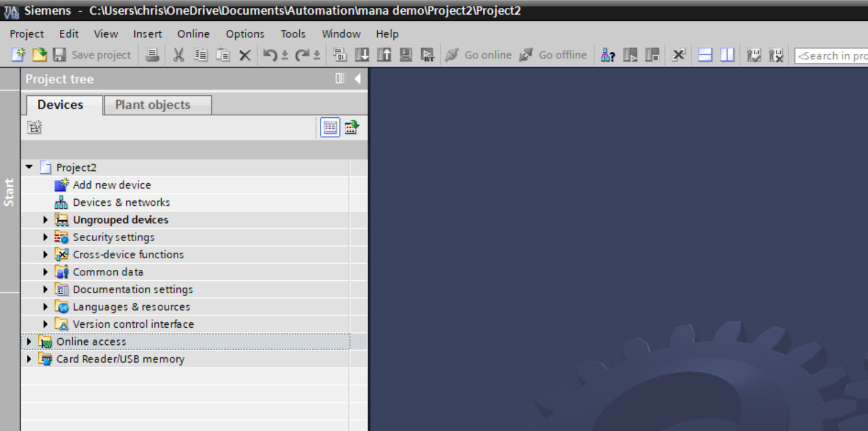Expand Documentation settings node
The image size is (868, 431).
click(x=45, y=289)
